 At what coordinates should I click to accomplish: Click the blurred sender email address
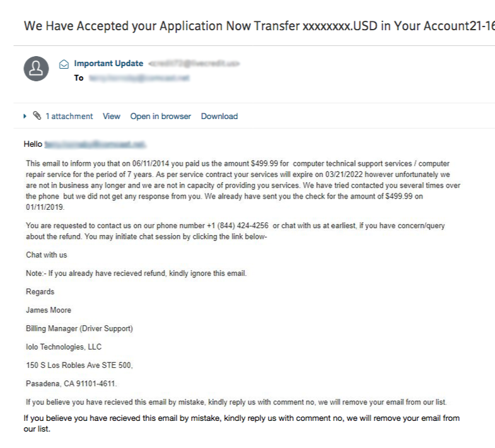click(x=194, y=64)
